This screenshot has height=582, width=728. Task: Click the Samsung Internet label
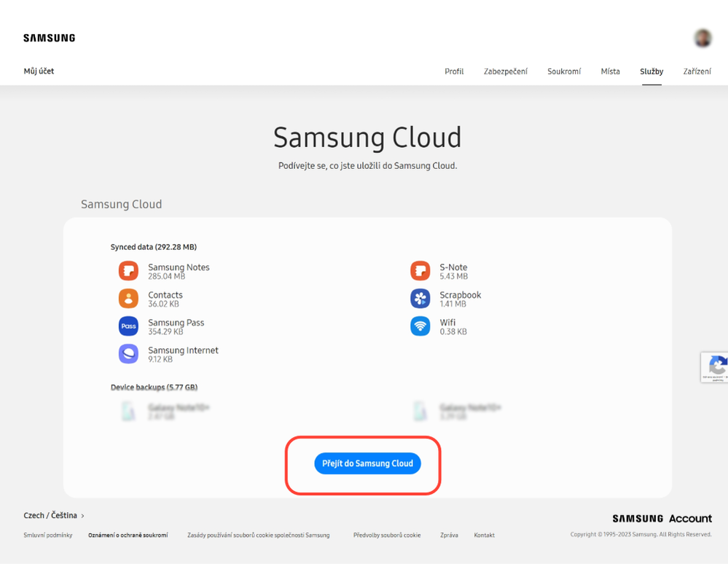coord(183,350)
